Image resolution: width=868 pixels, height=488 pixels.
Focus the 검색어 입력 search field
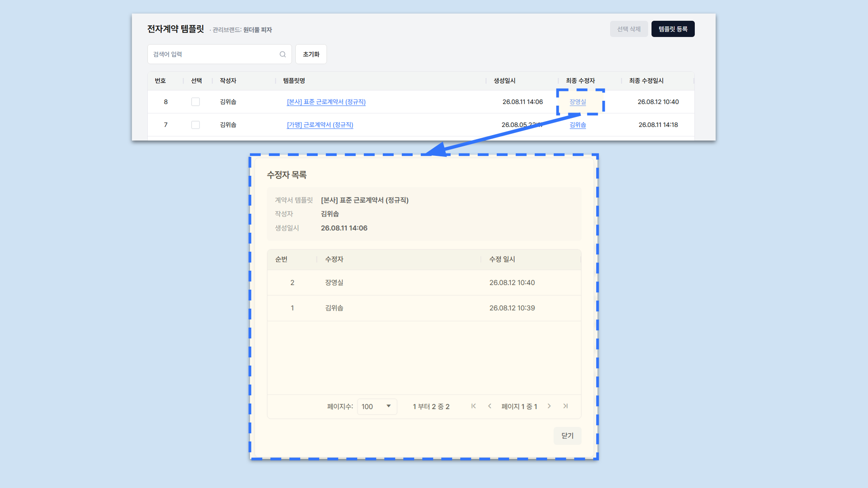(x=220, y=54)
